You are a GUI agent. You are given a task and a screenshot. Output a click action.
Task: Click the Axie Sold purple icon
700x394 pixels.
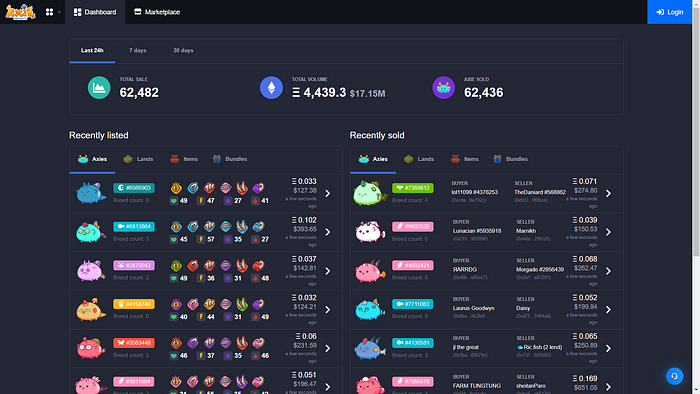coord(443,88)
